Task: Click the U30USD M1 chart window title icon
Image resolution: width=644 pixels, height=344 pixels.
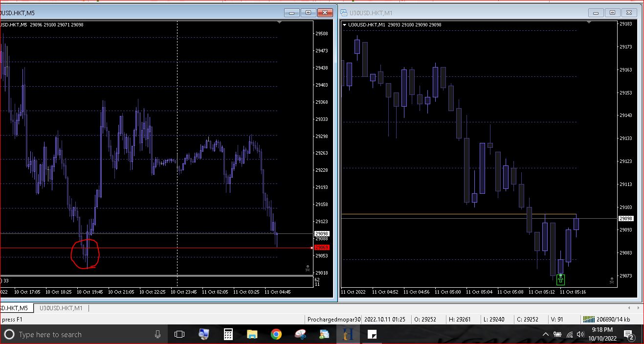Action: 344,13
